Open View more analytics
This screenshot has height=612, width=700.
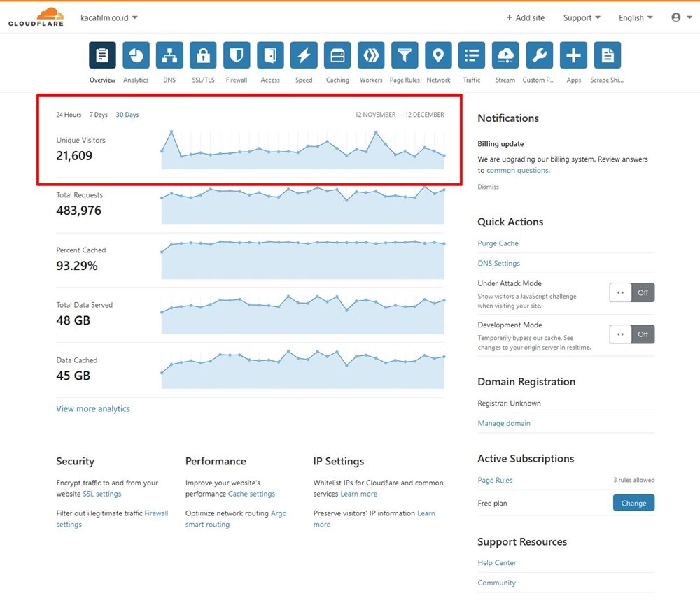pyautogui.click(x=92, y=408)
